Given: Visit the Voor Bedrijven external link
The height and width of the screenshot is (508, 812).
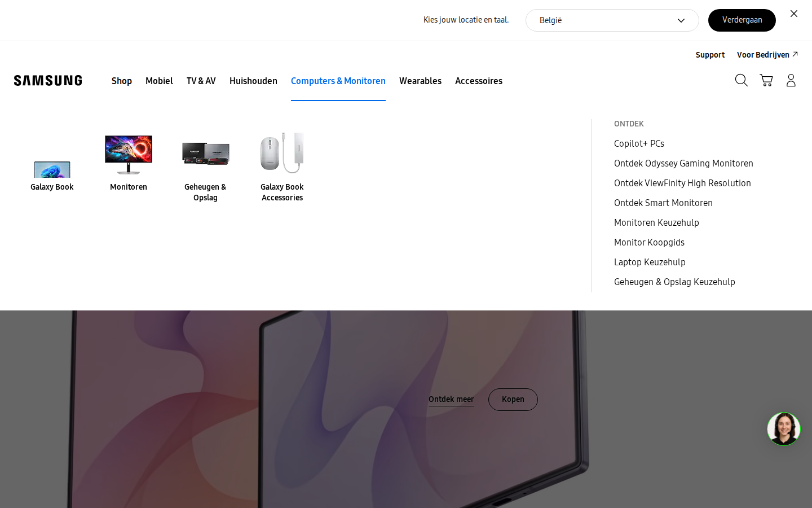Looking at the screenshot, I should click(767, 55).
